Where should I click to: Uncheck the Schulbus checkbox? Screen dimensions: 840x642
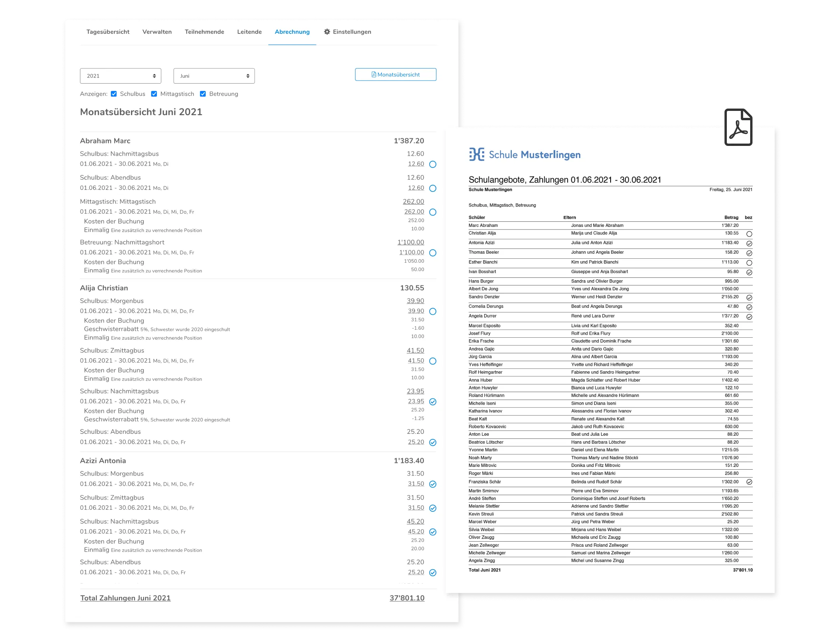pos(114,94)
